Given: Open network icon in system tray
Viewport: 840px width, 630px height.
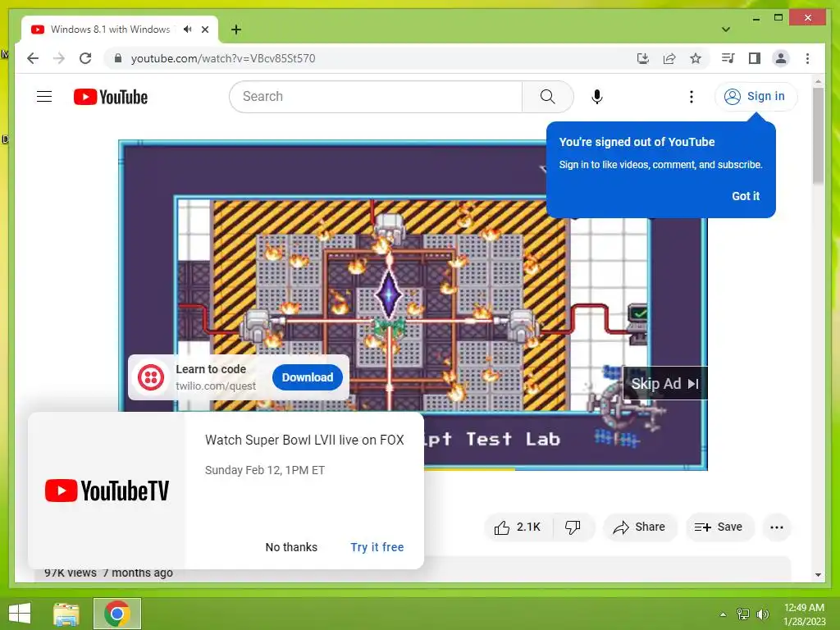Looking at the screenshot, I should [x=743, y=614].
